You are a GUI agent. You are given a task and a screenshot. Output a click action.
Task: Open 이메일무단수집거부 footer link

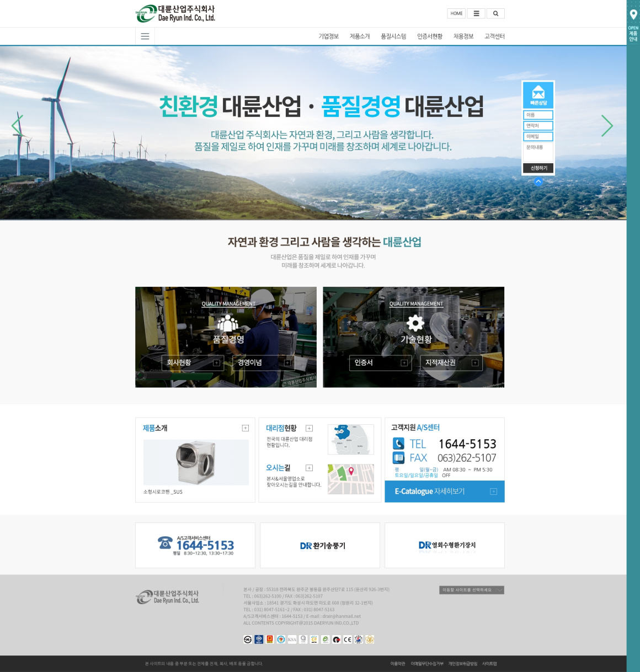[427, 664]
